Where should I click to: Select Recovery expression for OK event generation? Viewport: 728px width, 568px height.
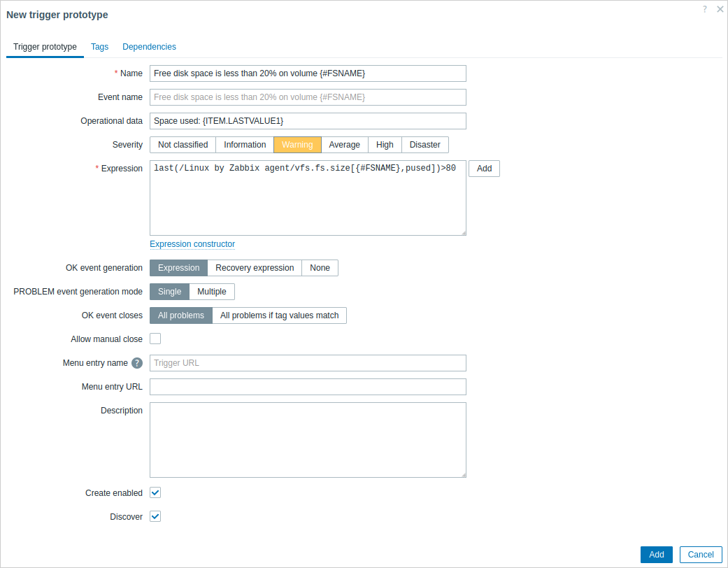(x=255, y=268)
